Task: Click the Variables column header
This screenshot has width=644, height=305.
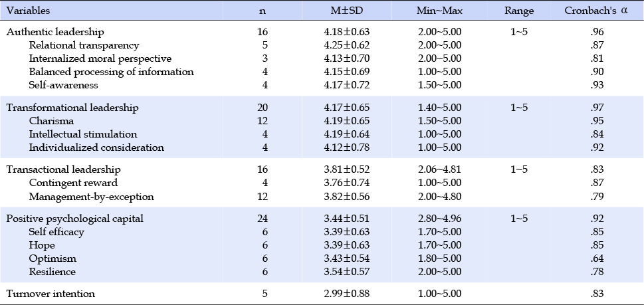Action: click(28, 11)
